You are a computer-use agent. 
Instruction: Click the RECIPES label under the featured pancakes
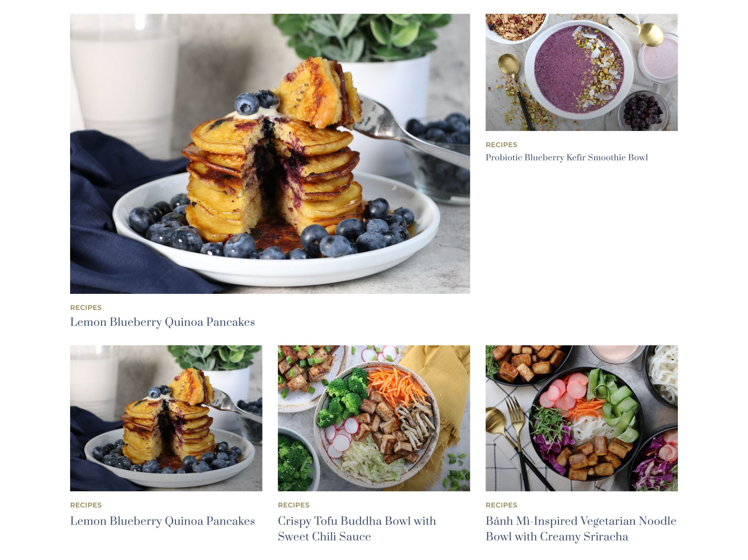[x=86, y=308]
